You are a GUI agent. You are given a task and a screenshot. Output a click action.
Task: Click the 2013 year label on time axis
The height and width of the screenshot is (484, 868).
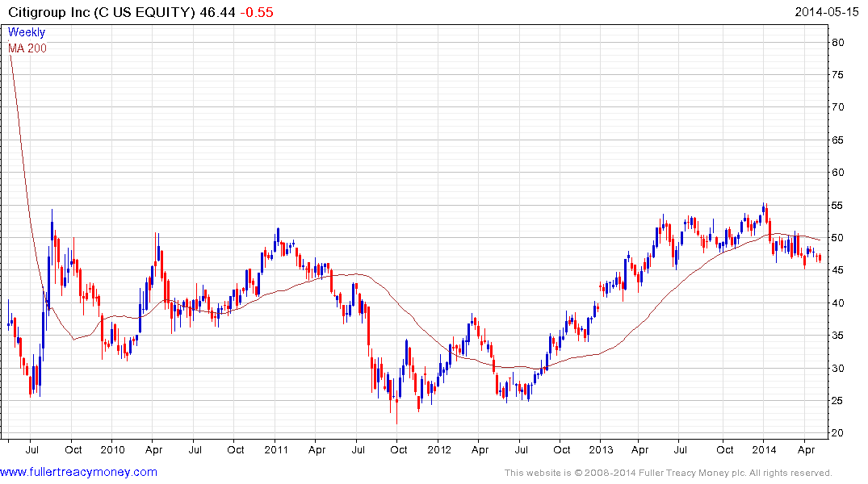[601, 449]
